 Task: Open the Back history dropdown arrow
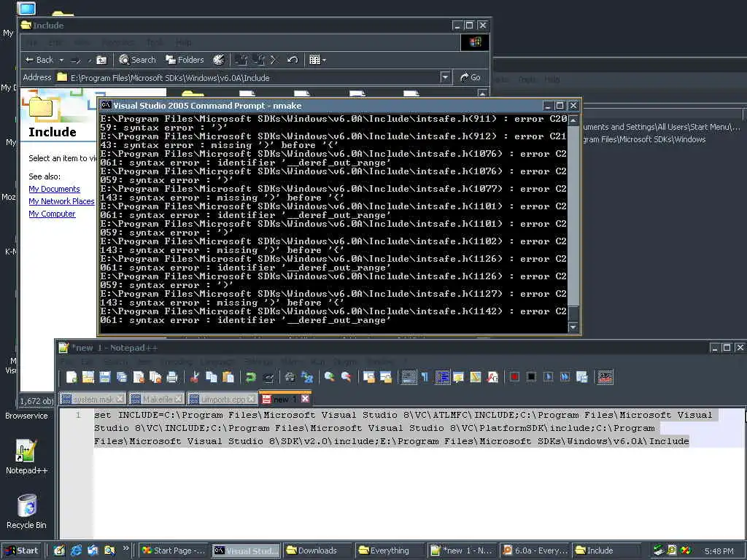(x=61, y=60)
